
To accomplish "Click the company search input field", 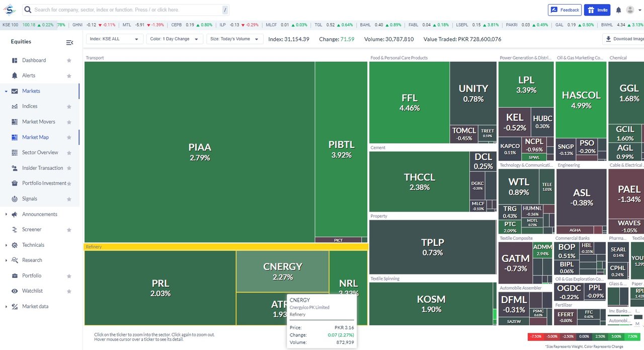I will tap(126, 10).
